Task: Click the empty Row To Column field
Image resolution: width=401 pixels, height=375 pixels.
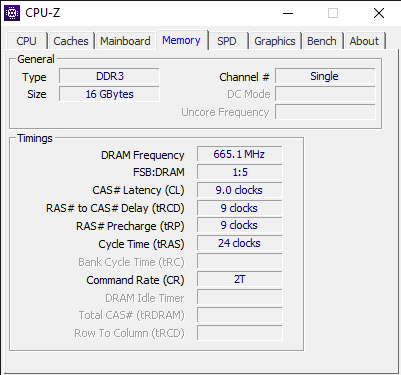Action: (x=239, y=333)
